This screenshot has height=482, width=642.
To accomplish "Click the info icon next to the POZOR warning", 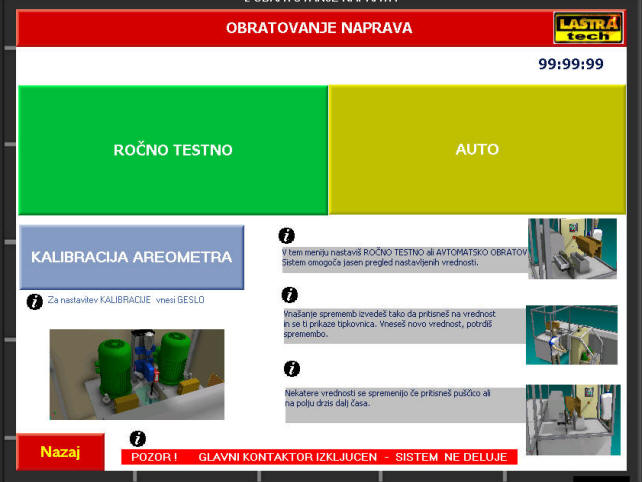I will [x=138, y=438].
